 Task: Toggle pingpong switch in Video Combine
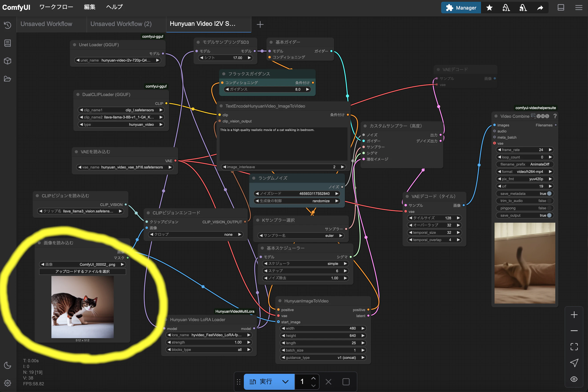(549, 208)
